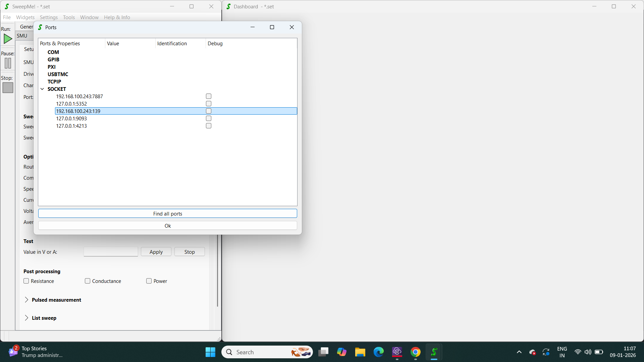Open the Tools menu

[69, 17]
